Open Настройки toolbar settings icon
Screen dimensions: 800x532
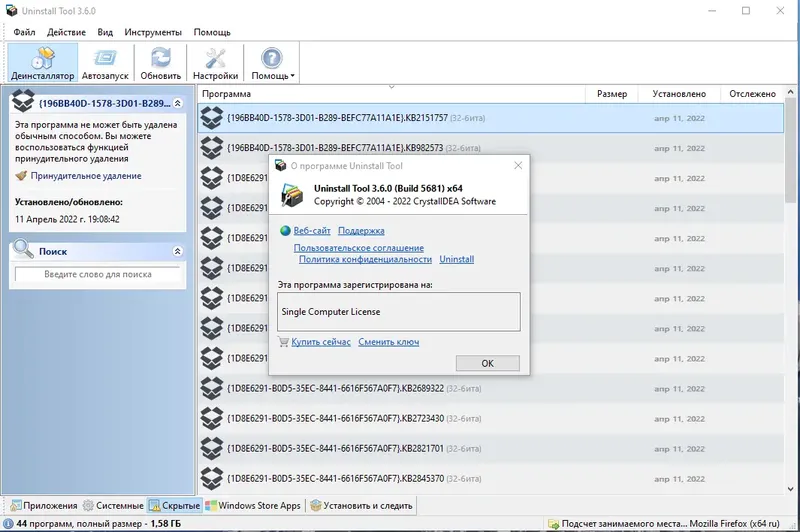(x=215, y=63)
